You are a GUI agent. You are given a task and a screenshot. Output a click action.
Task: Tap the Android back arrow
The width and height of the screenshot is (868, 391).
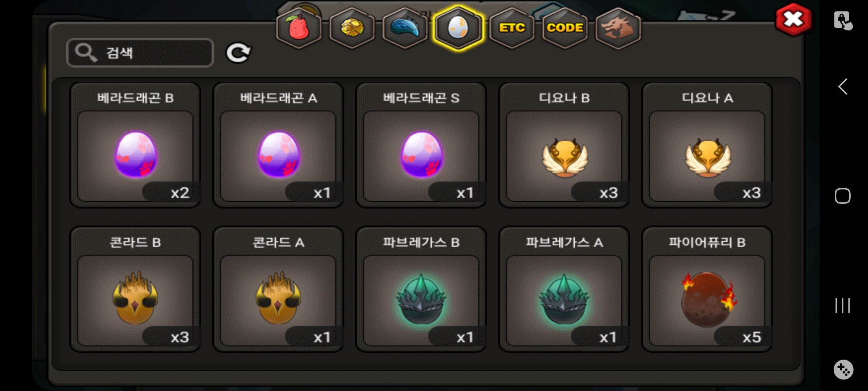(843, 87)
